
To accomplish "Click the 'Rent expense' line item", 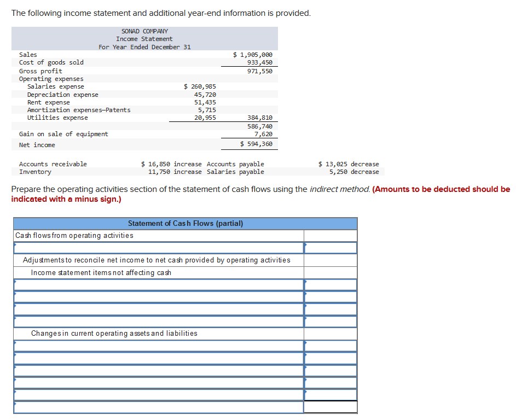I will tap(48, 102).
